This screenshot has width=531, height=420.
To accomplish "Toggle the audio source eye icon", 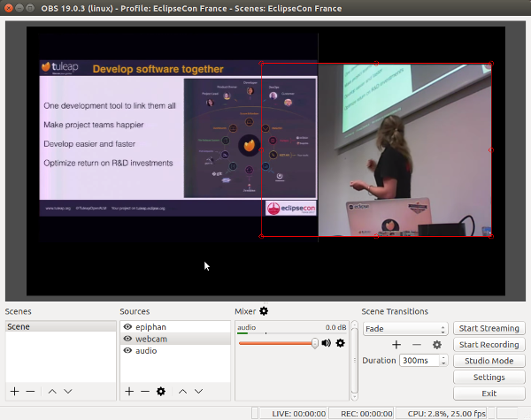I will 127,350.
